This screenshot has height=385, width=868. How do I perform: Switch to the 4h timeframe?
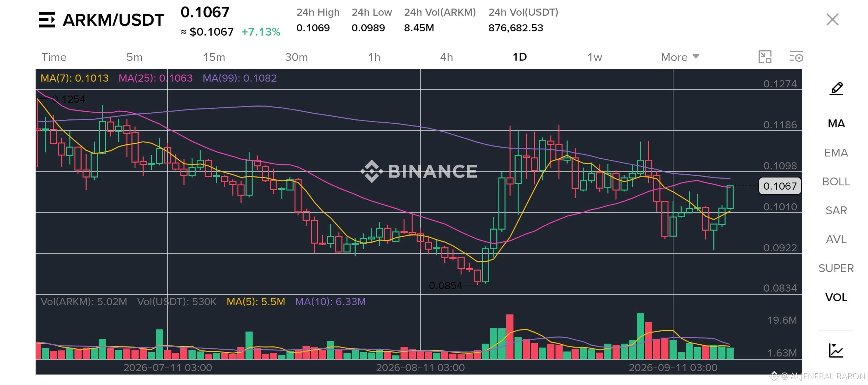point(446,57)
